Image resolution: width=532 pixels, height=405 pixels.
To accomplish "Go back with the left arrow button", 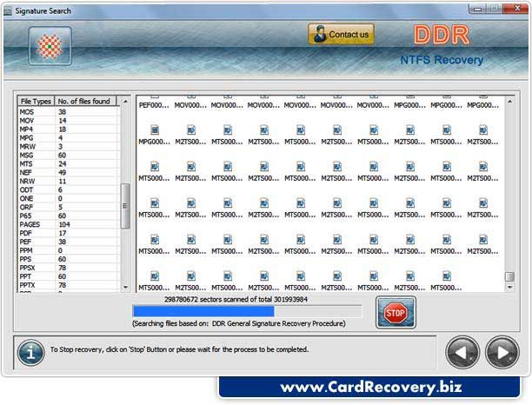I will point(462,353).
